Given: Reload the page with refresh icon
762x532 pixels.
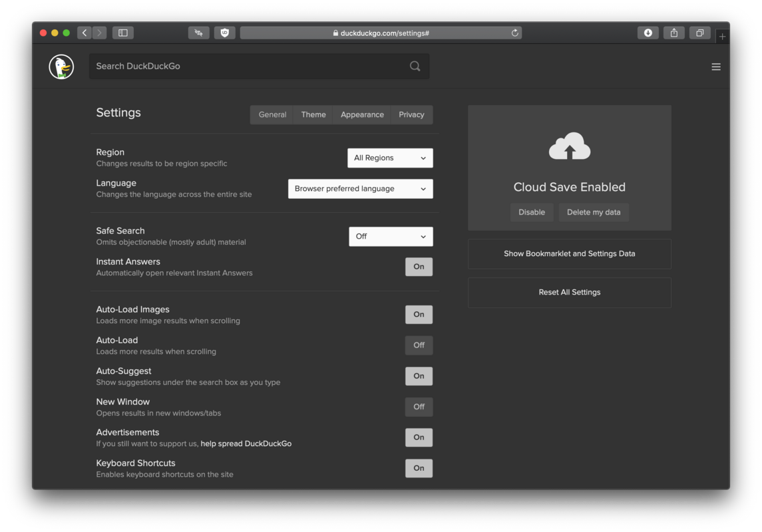Looking at the screenshot, I should pyautogui.click(x=514, y=33).
